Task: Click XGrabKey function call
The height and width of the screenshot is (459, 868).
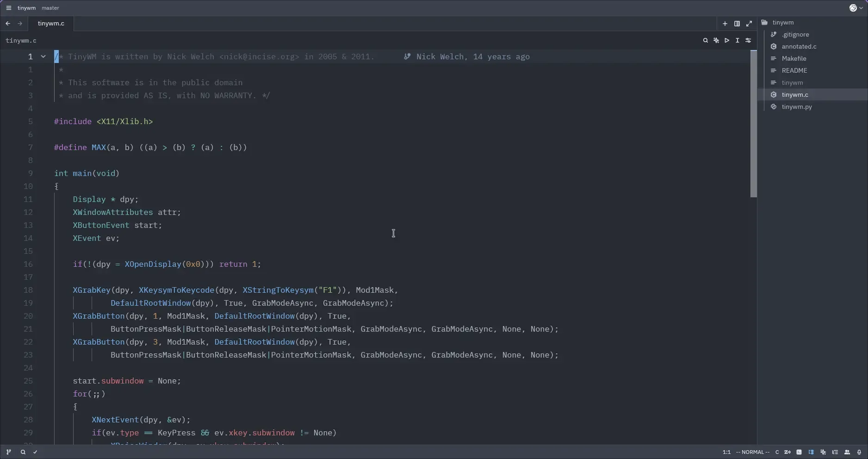Action: pyautogui.click(x=92, y=290)
